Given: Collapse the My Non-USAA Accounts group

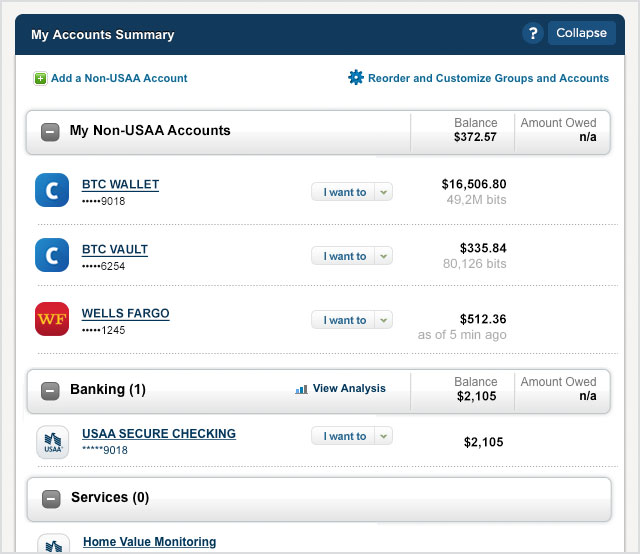Looking at the screenshot, I should point(50,132).
